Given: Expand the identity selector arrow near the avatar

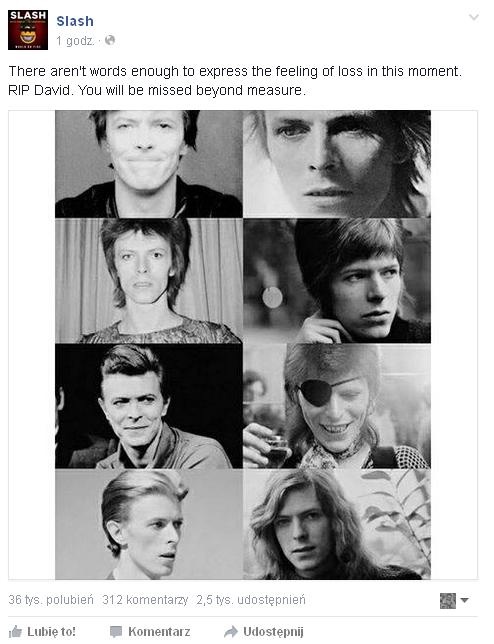Looking at the screenshot, I should click(464, 600).
